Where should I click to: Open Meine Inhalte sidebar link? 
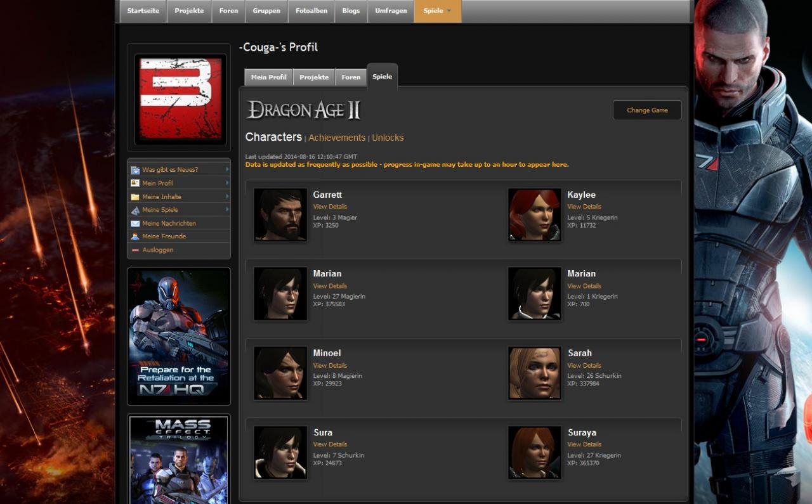[162, 197]
